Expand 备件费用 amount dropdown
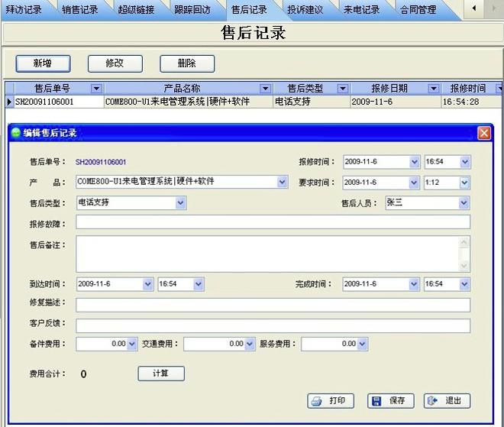 (x=132, y=345)
